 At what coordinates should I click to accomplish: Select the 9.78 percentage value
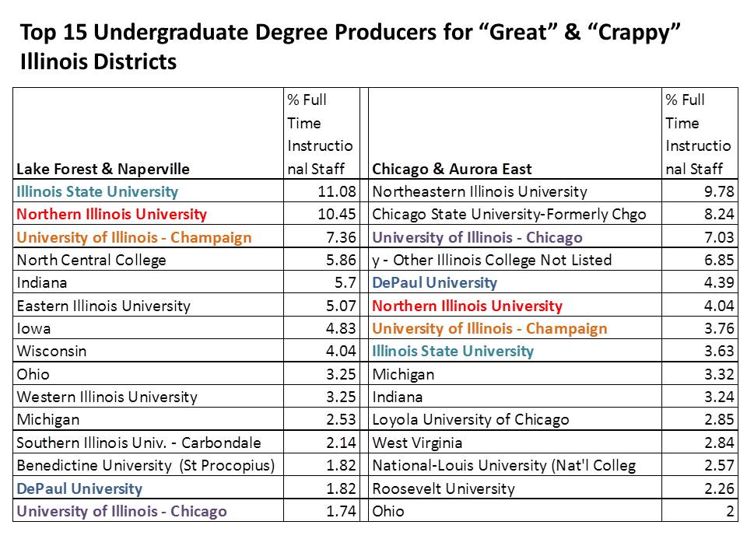tap(719, 191)
